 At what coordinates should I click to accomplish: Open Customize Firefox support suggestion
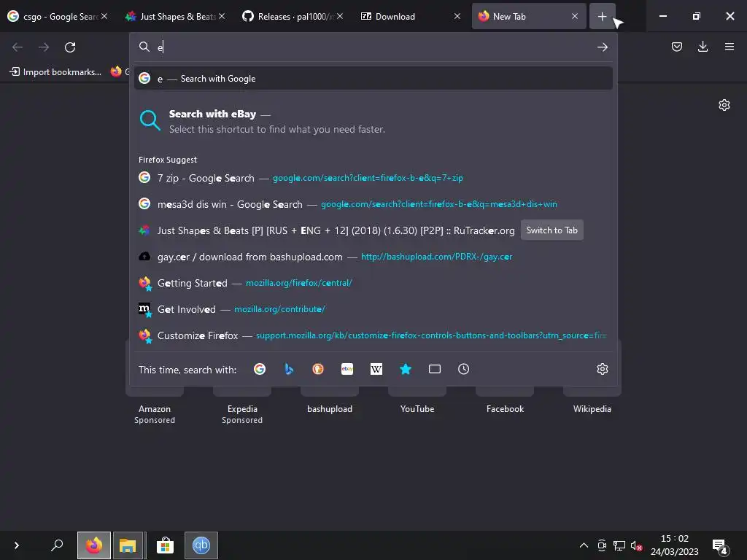[x=373, y=335]
